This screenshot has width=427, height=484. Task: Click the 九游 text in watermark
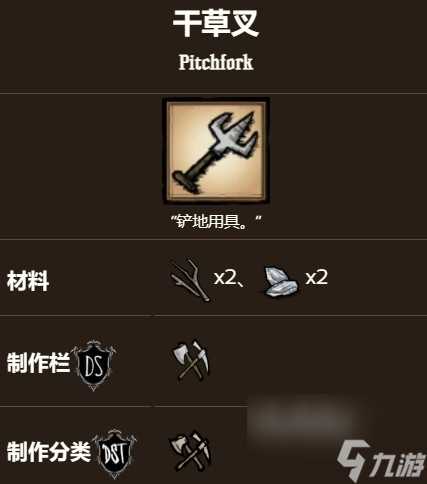(x=398, y=464)
